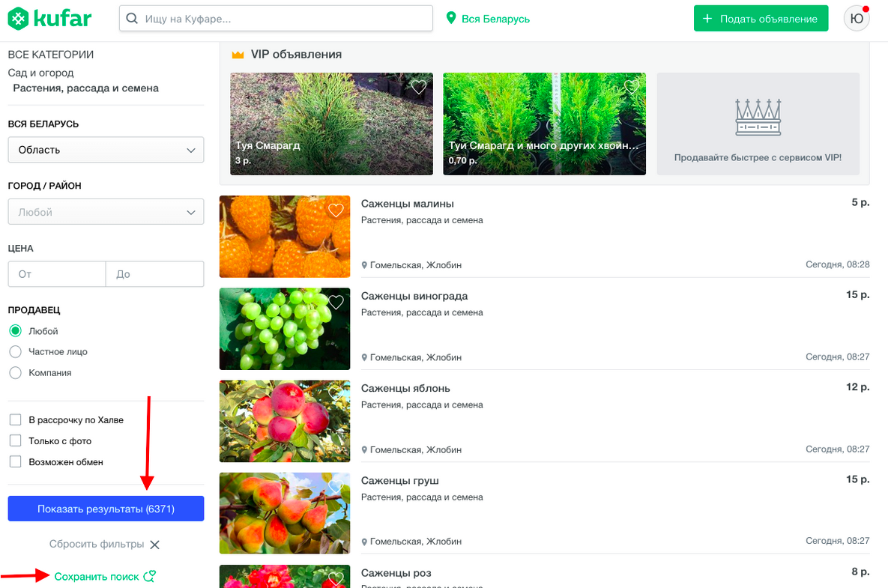Enable Возможен обмен checkbox
The width and height of the screenshot is (888, 588).
(x=15, y=461)
